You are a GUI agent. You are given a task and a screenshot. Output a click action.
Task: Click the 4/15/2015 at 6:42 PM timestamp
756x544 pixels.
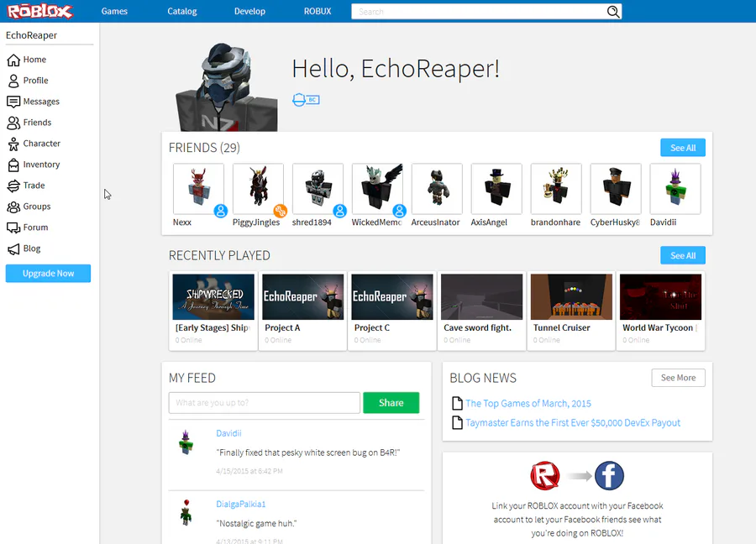pyautogui.click(x=249, y=471)
